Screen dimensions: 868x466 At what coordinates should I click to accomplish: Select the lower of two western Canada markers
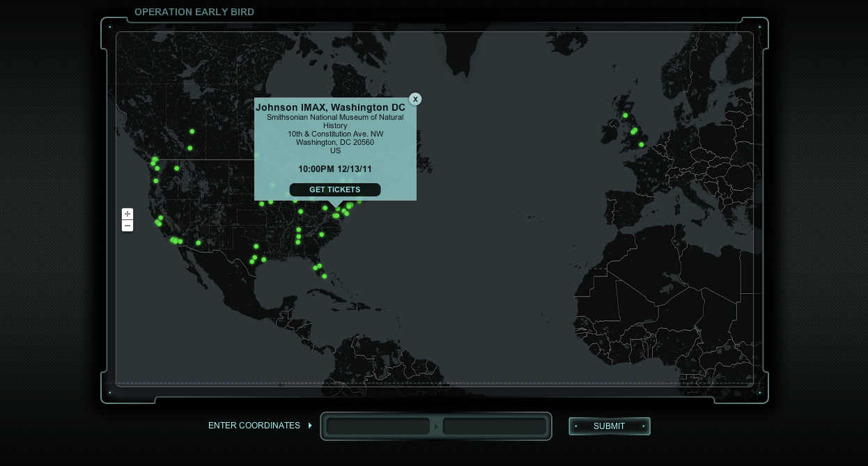coord(189,148)
